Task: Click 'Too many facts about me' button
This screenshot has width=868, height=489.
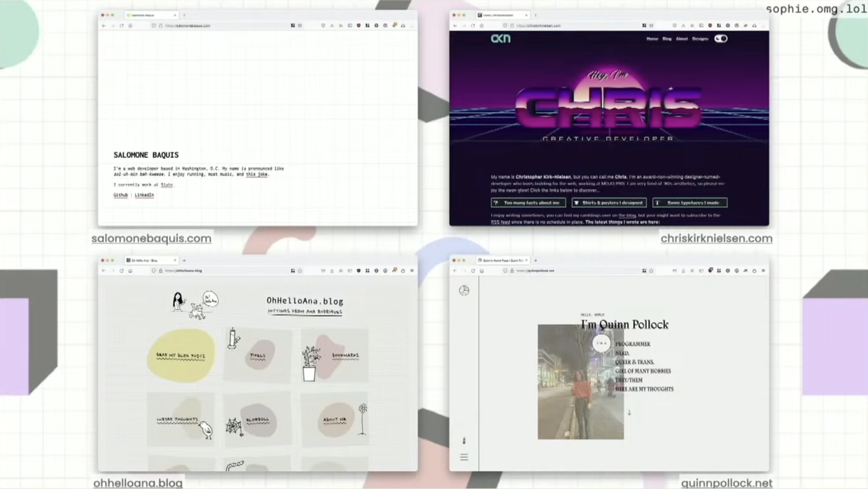Action: click(x=528, y=203)
